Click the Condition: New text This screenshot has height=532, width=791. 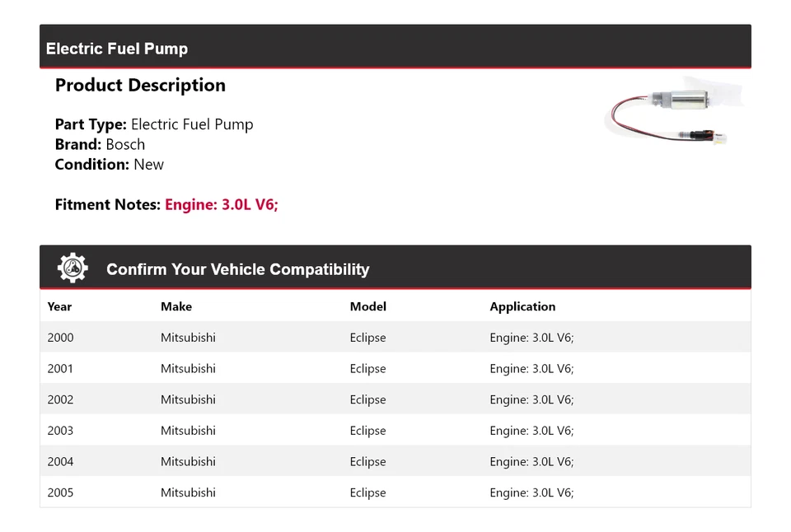coord(110,164)
